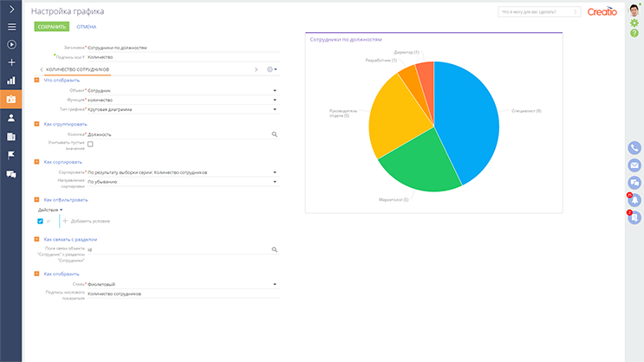Collapse the 'Что отобразить' section toggle
Viewport: 644px width, 362px height.
click(x=36, y=81)
